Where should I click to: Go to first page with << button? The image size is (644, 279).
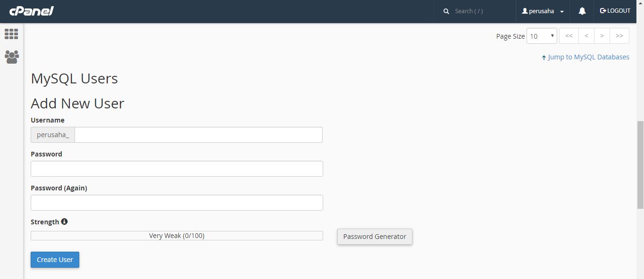[569, 36]
